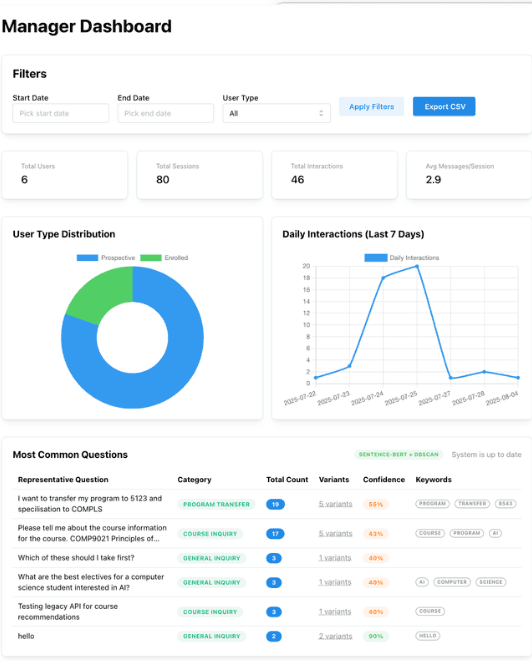Click the Category column header
The width and height of the screenshot is (532, 661).
point(194,480)
